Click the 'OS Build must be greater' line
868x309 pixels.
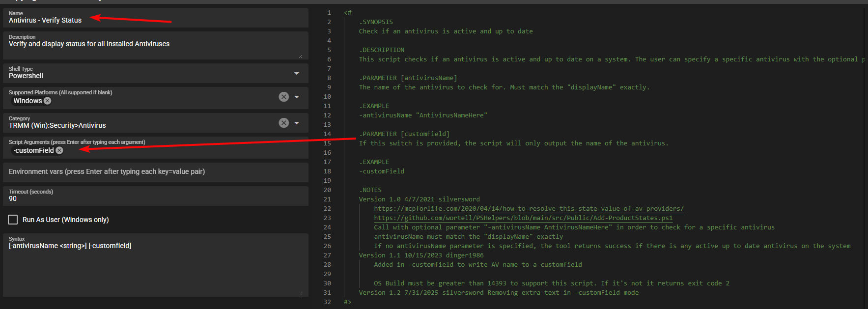[x=552, y=283]
